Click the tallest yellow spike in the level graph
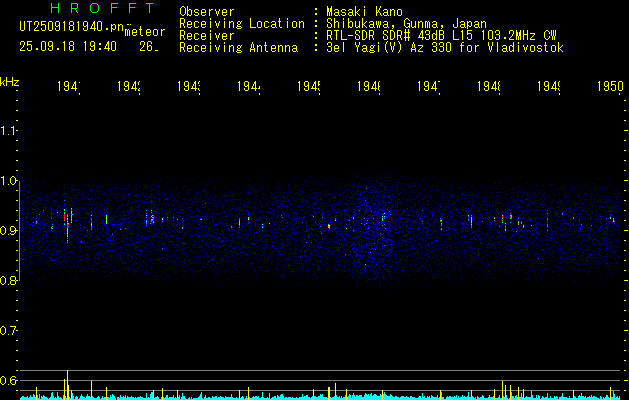The width and height of the screenshot is (629, 400). coord(67,385)
